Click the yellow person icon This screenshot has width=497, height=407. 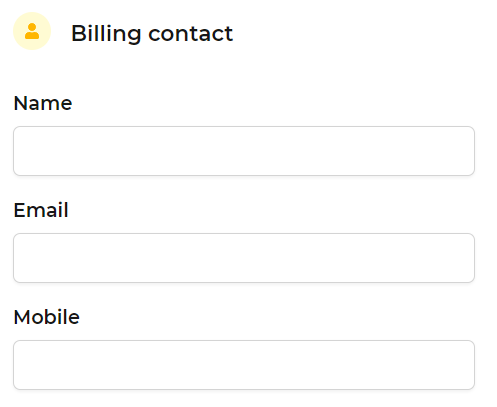[x=32, y=31]
